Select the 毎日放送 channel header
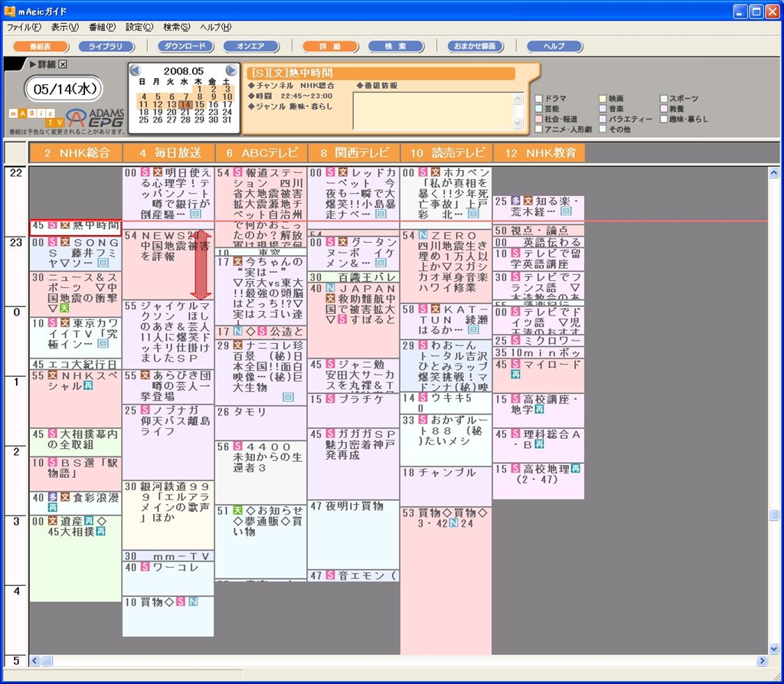 point(168,152)
